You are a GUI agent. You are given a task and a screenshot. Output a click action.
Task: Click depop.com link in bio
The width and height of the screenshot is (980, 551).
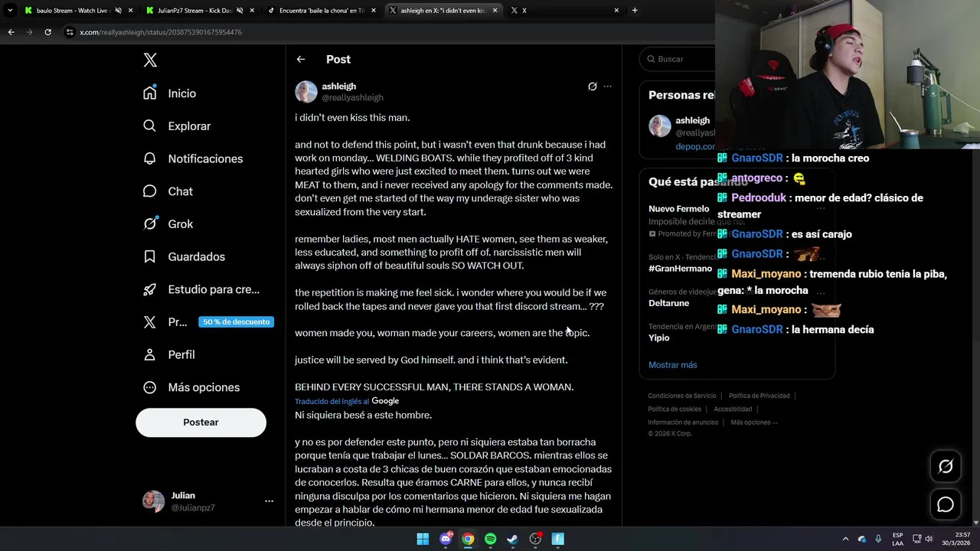point(695,146)
